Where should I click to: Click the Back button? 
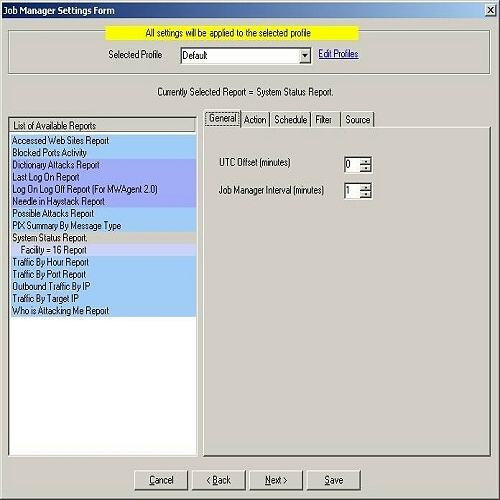[219, 480]
